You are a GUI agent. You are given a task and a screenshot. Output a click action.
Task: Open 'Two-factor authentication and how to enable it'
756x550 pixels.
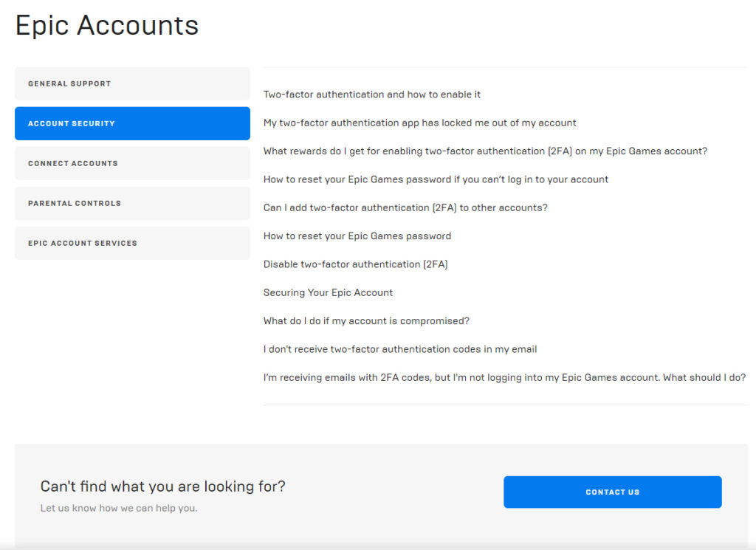coord(372,94)
